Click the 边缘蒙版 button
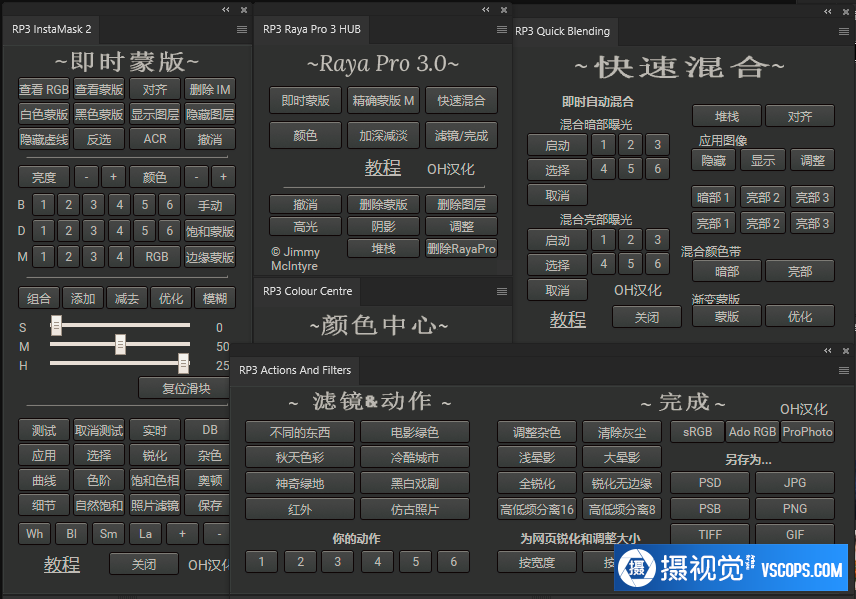The height and width of the screenshot is (599, 856). (x=210, y=257)
